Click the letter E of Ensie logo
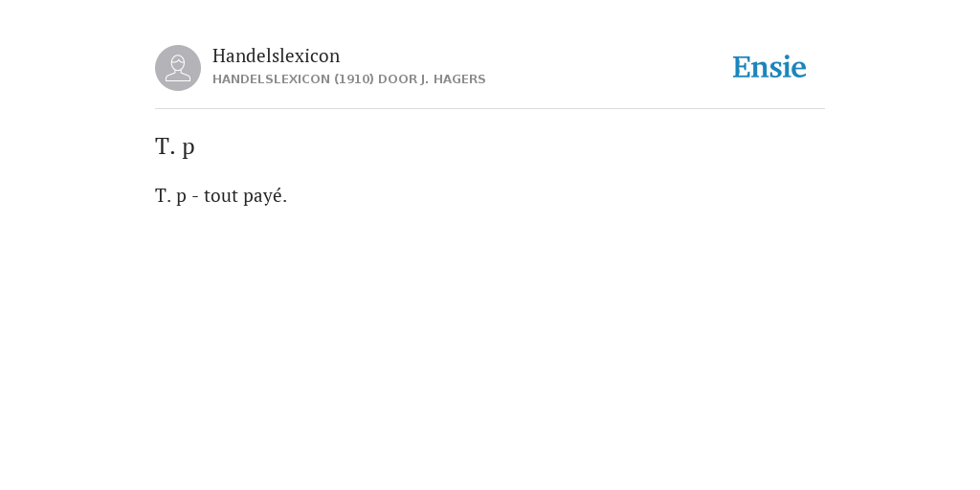The image size is (980, 490). (x=742, y=68)
